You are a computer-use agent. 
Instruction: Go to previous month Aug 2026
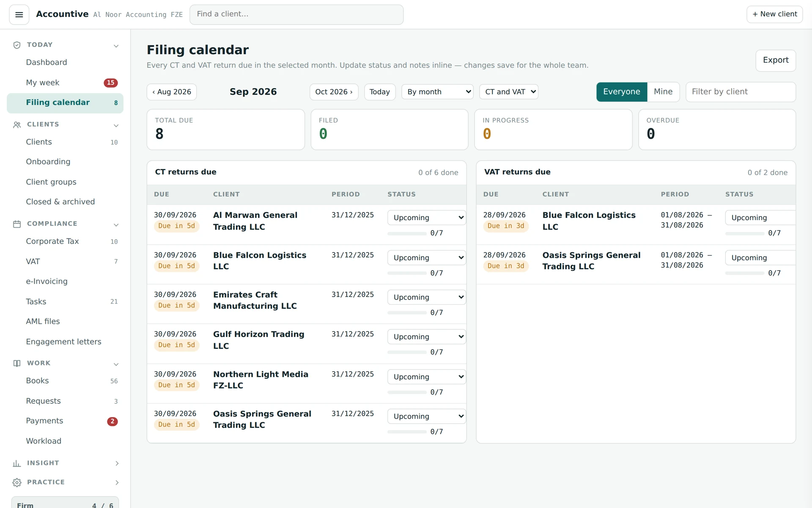point(172,92)
